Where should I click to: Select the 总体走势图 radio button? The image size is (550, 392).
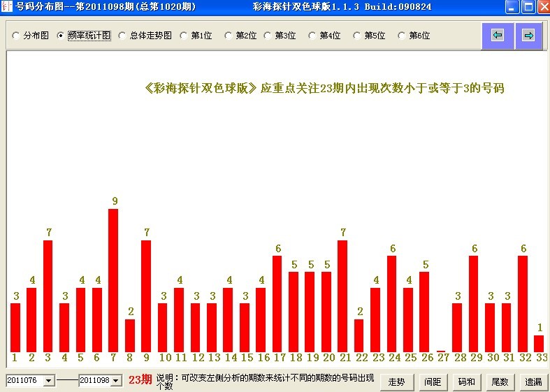122,36
